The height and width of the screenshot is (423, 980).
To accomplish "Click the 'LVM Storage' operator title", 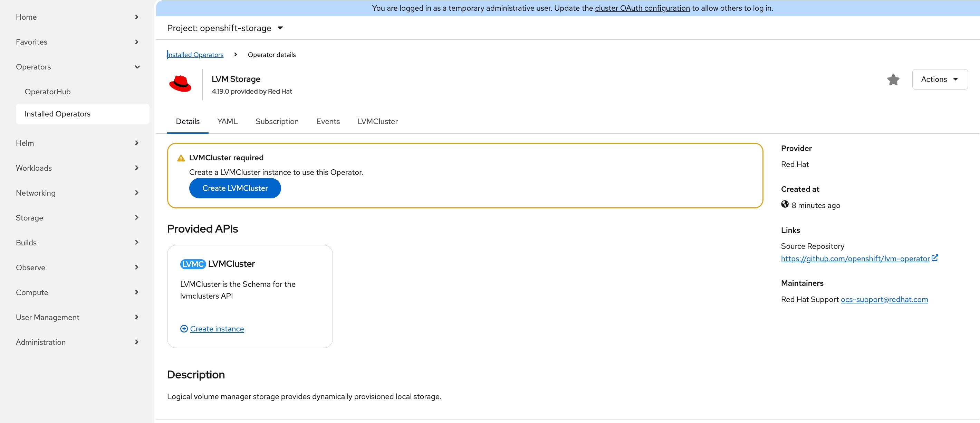I will pos(236,79).
